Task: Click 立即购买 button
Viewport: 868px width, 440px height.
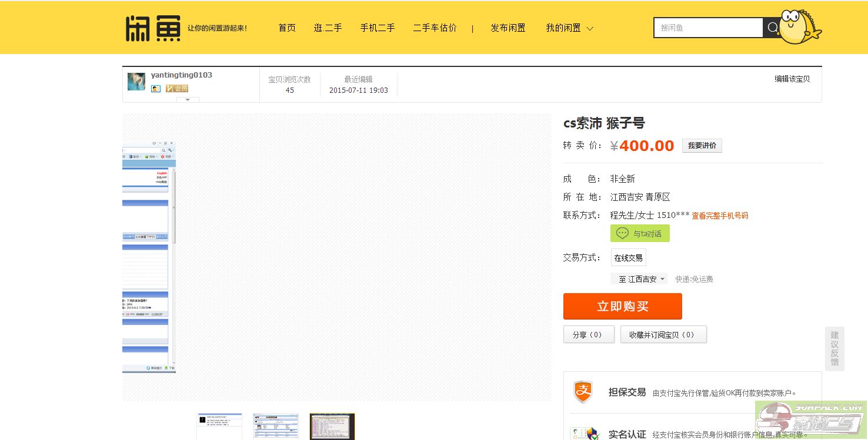Action: coord(622,306)
